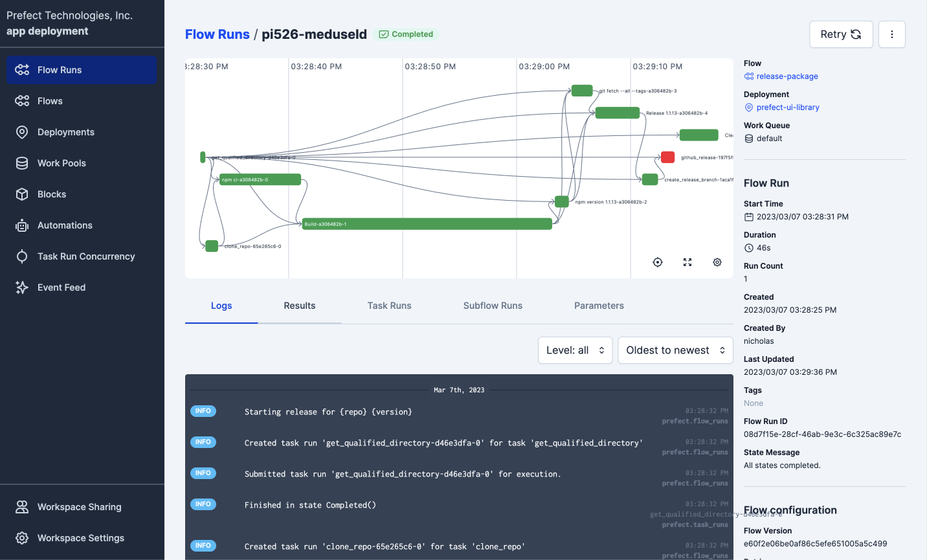
Task: Click the Start Time calendar icon
Action: [x=749, y=217]
